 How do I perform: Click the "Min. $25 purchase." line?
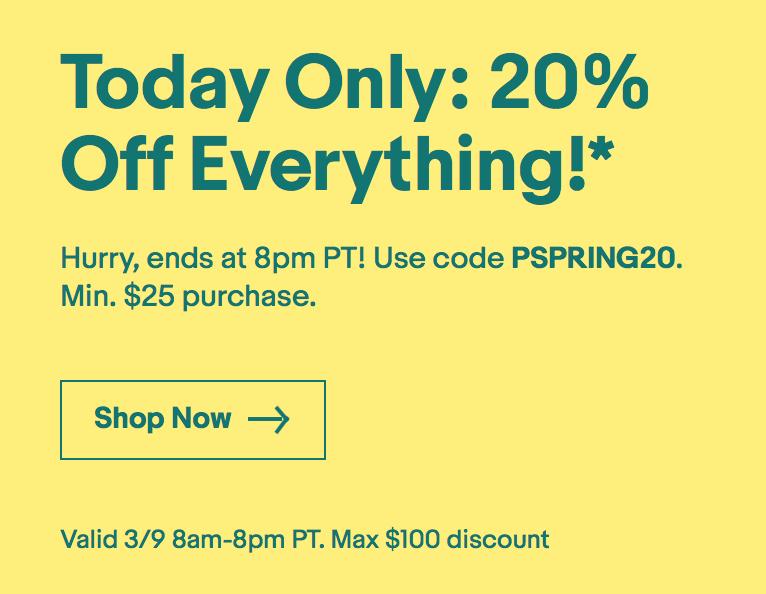point(188,297)
